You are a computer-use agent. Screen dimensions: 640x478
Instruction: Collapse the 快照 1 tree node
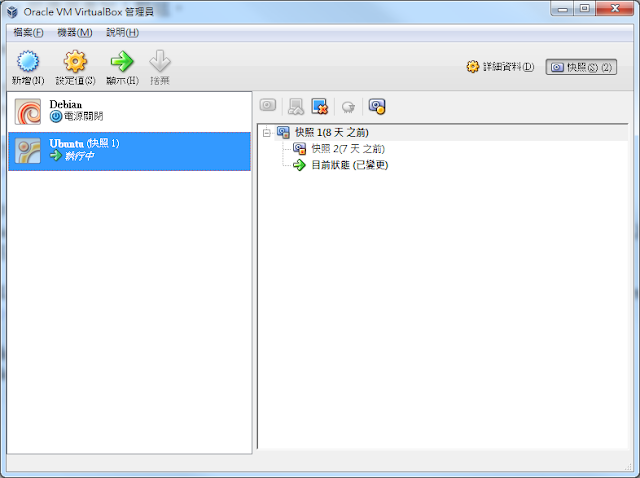267,133
